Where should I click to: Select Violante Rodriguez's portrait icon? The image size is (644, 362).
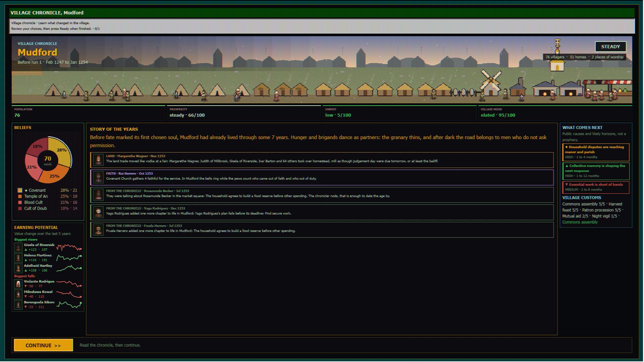coord(18,284)
